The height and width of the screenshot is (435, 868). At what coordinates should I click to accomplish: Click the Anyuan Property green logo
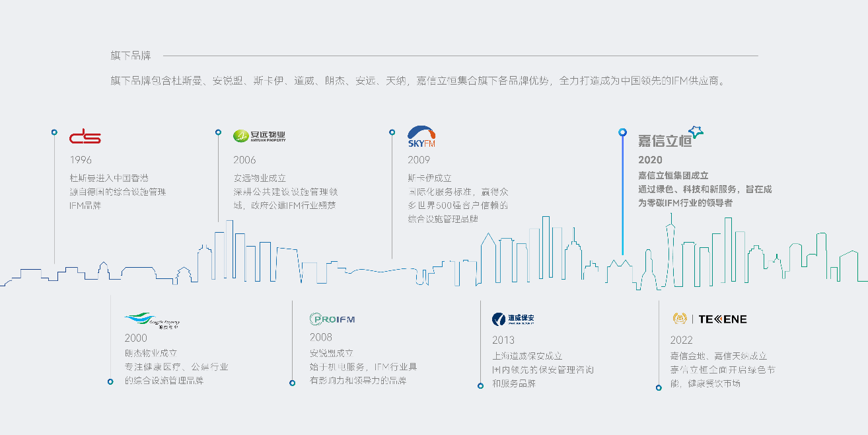click(260, 136)
